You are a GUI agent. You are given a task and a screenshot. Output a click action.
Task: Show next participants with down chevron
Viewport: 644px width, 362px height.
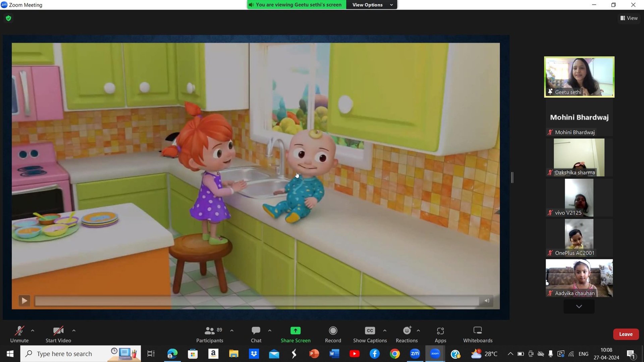[x=579, y=306]
